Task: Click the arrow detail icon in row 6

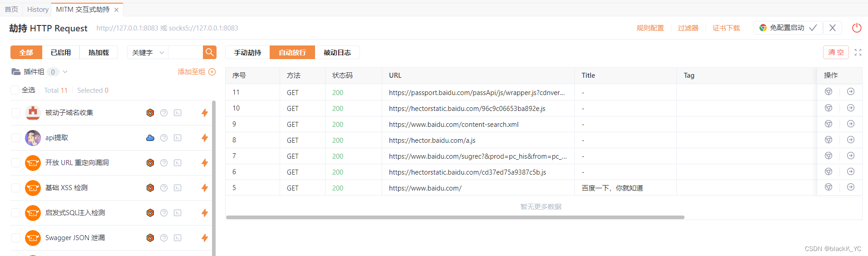Action: (851, 171)
